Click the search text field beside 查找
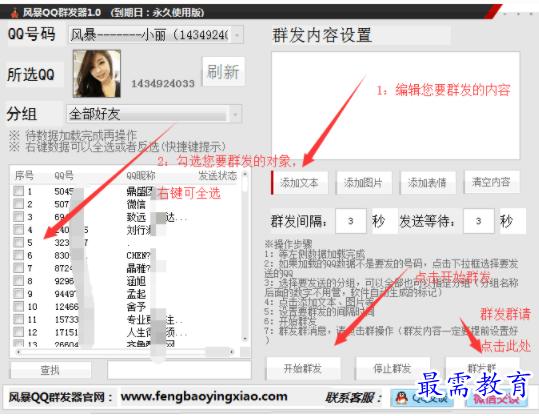This screenshot has width=539, height=416. (x=179, y=370)
